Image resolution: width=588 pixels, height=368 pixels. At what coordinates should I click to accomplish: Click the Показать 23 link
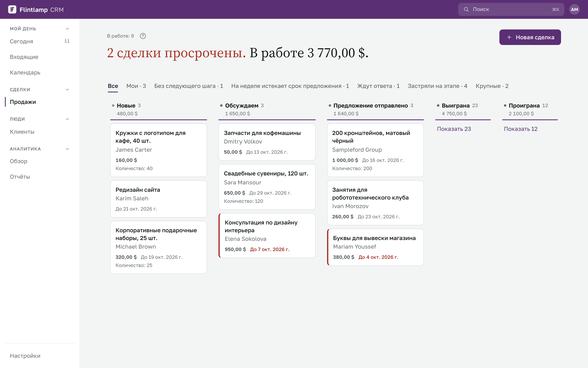point(454,129)
